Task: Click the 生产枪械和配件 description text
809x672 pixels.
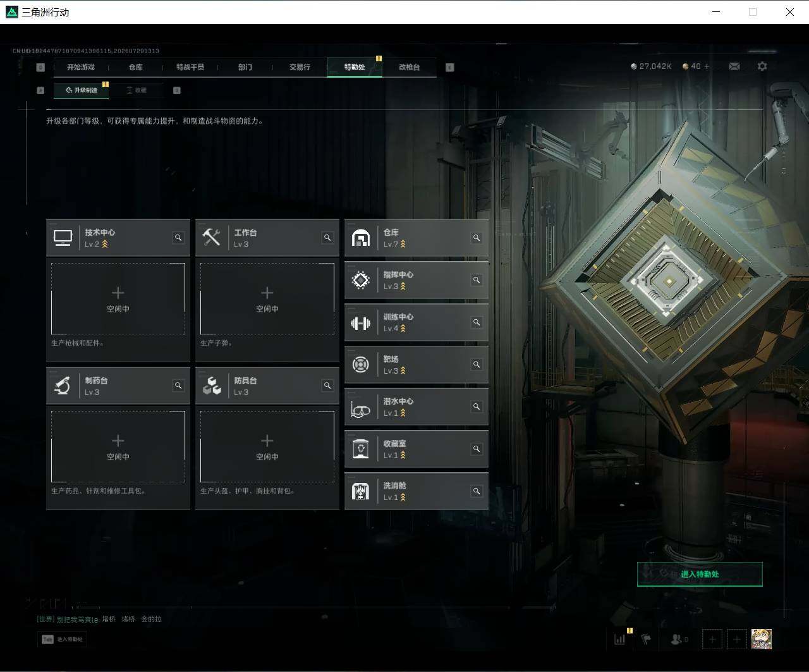Action: point(78,343)
